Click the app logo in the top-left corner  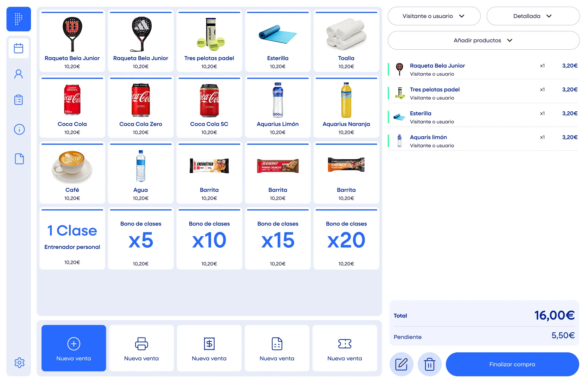(18, 19)
